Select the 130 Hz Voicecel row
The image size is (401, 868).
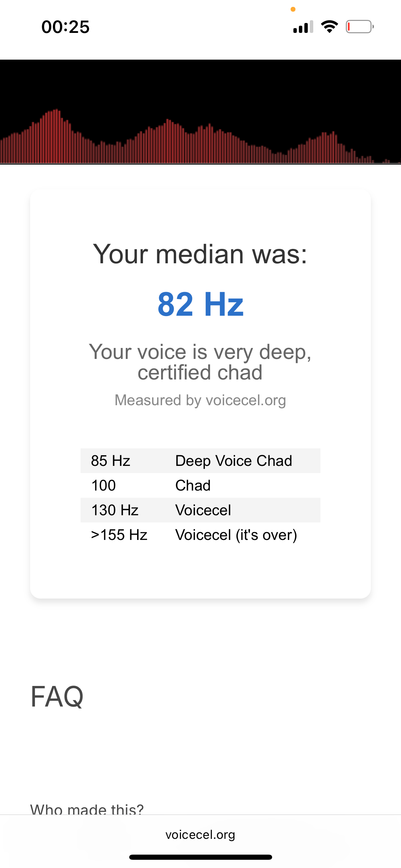(x=200, y=510)
